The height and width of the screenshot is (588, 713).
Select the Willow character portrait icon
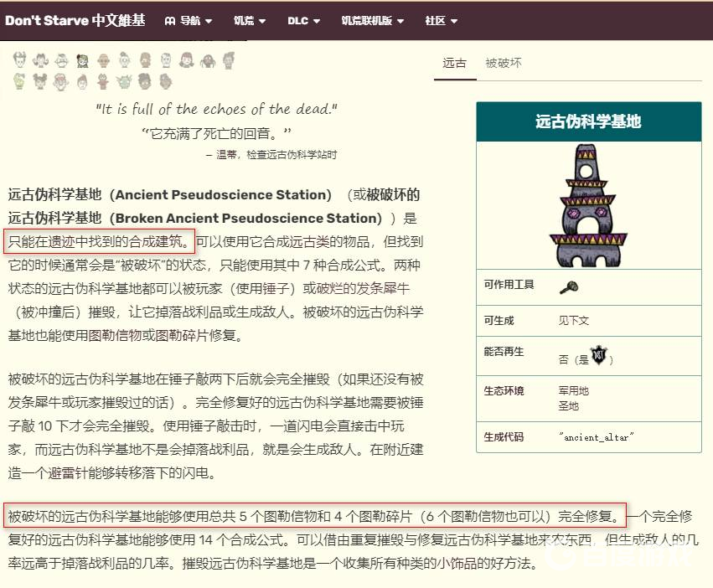pos(41,59)
